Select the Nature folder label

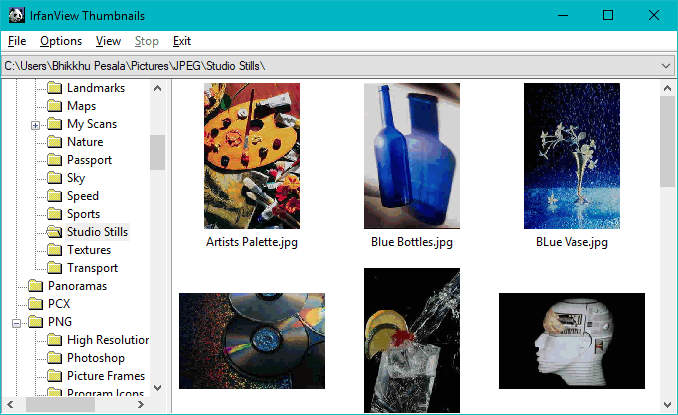click(85, 142)
